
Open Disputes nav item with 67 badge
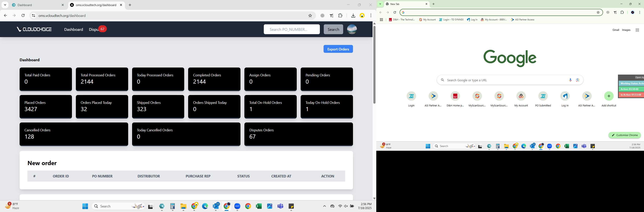(x=97, y=29)
